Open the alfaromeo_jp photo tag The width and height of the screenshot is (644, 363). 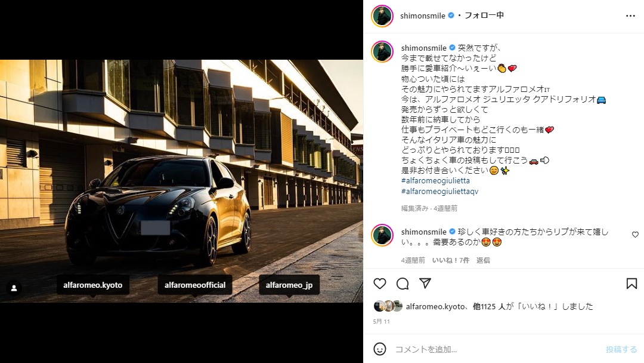click(x=289, y=285)
